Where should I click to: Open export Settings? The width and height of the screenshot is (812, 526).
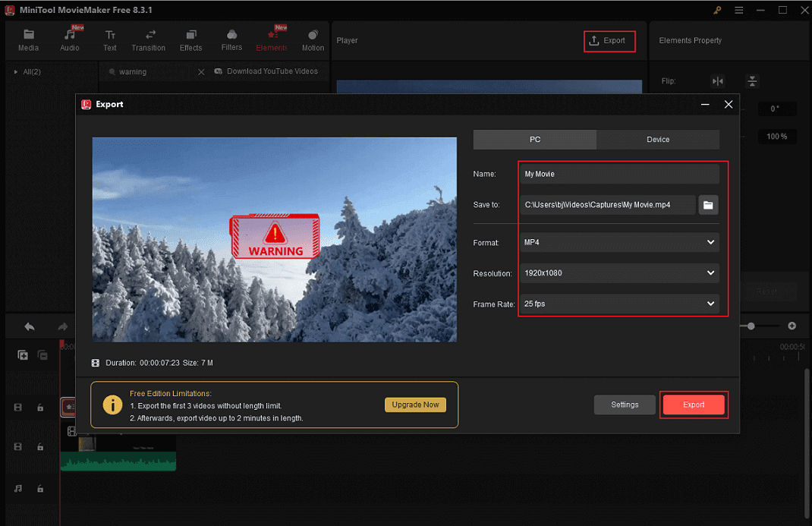[x=624, y=405]
